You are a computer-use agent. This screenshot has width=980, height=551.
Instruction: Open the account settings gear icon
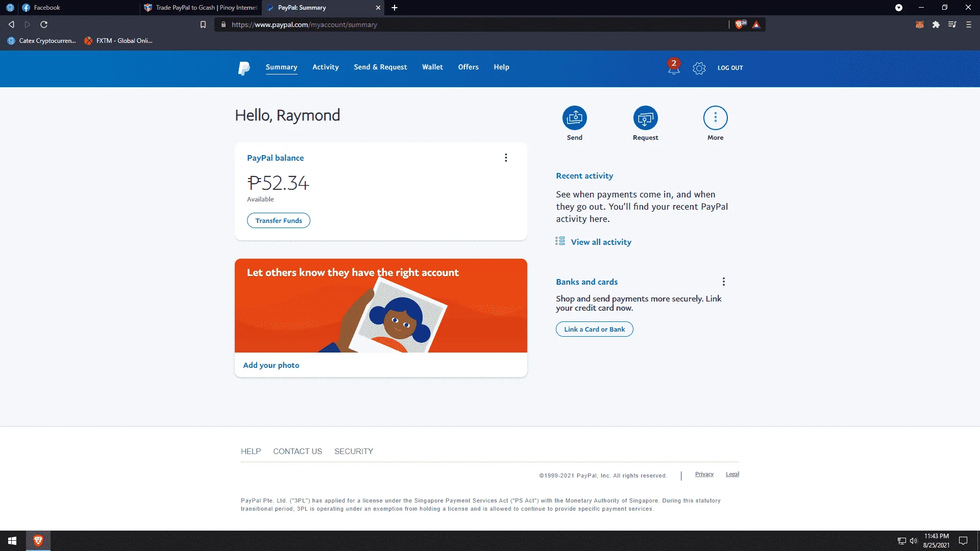coord(699,68)
